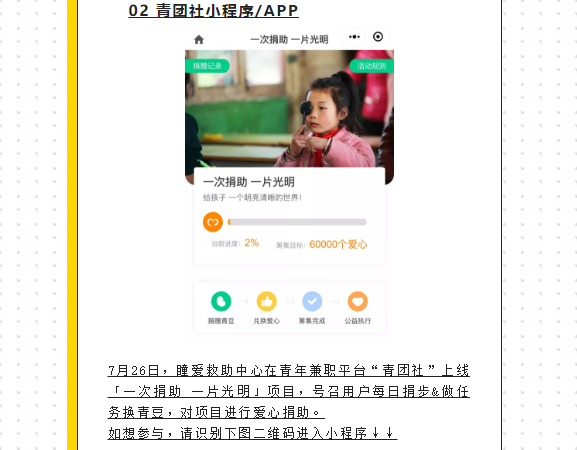Select the blue checkmark 筹集完成 icon
This screenshot has width=577, height=450.
(x=312, y=301)
